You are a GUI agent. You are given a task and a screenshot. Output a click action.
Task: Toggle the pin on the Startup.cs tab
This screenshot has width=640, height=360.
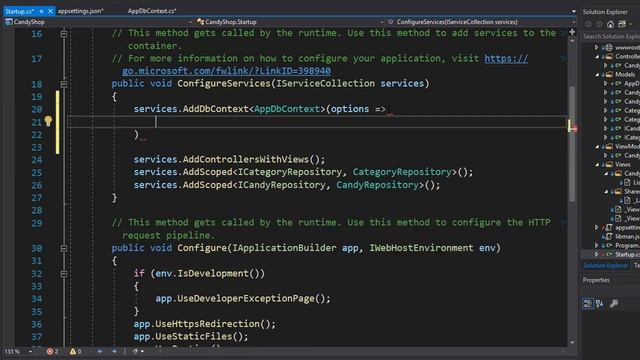click(x=41, y=11)
